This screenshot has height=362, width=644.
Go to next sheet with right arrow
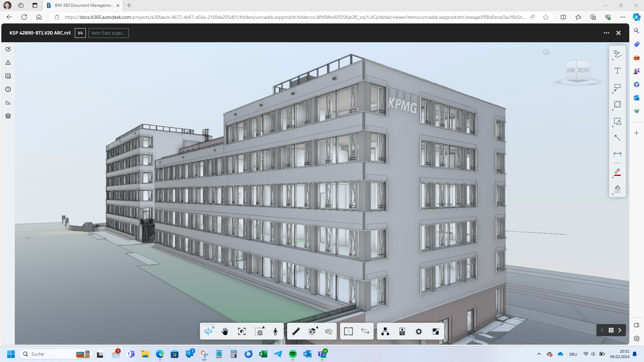[620, 330]
